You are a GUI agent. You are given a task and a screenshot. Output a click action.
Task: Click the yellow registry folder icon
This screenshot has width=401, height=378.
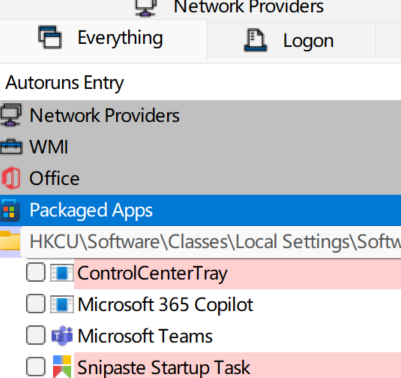click(10, 241)
